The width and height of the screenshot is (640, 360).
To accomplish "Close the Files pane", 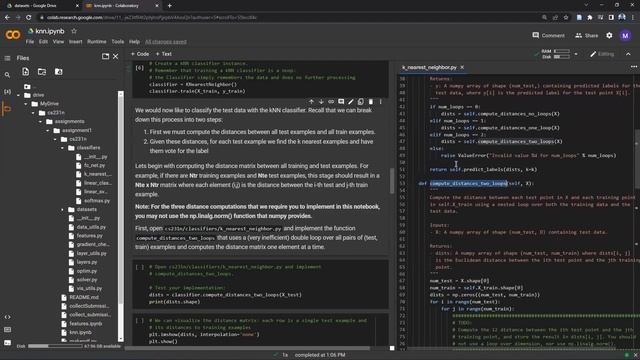I will [x=116, y=56].
